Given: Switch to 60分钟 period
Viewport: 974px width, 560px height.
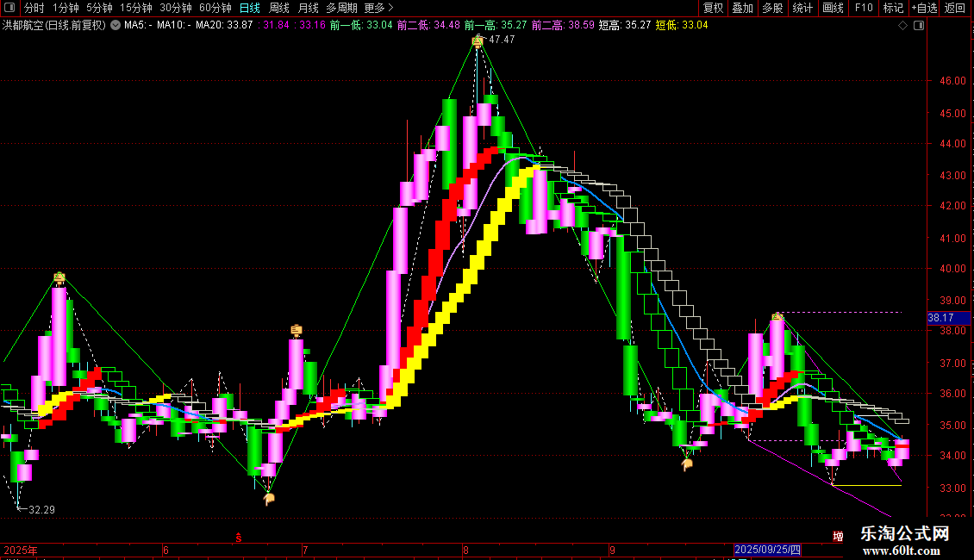Looking at the screenshot, I should (x=215, y=8).
